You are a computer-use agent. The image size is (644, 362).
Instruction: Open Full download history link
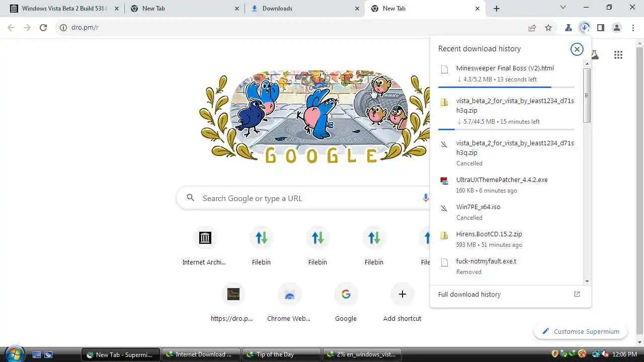coord(510,295)
